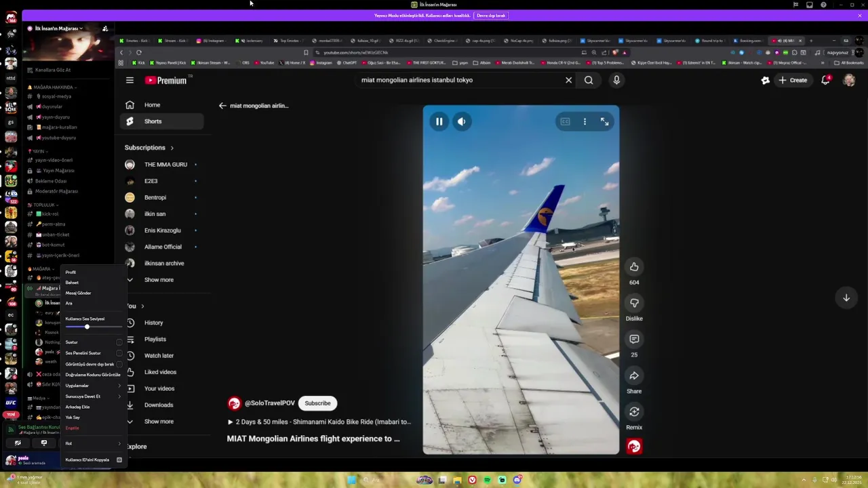This screenshot has height=488, width=868.
Task: Toggle the Sustur checkbox
Action: coord(119,342)
